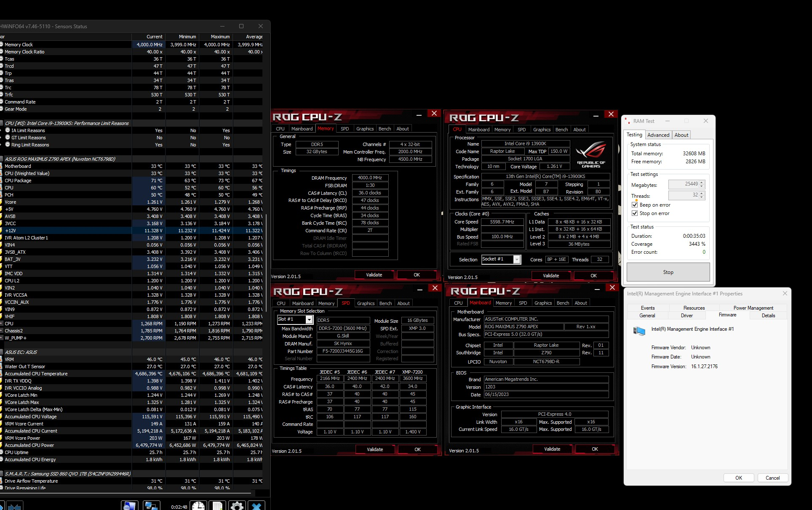Click Cancel in Management Engine properties

[772, 478]
